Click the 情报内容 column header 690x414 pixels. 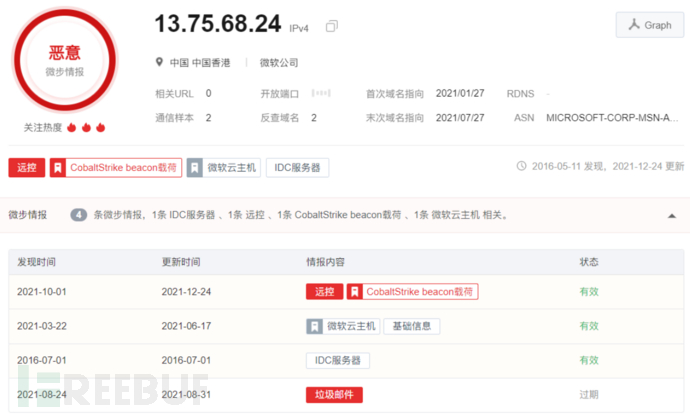point(325,262)
